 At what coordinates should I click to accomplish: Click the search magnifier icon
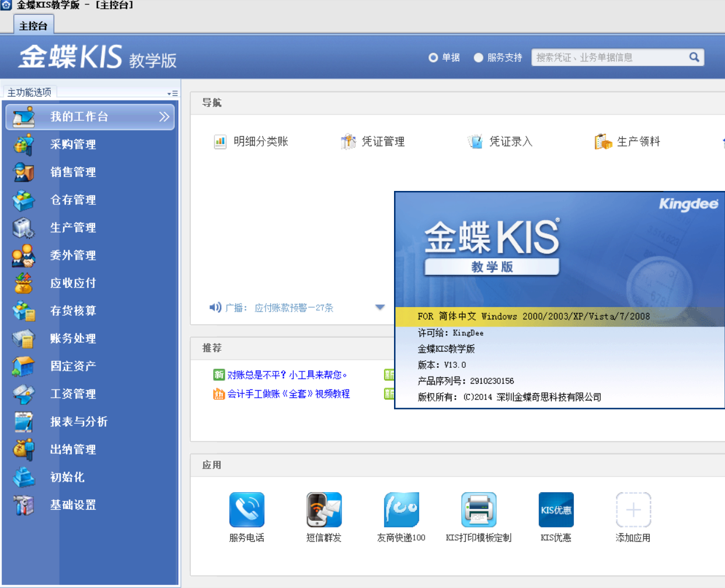point(694,57)
